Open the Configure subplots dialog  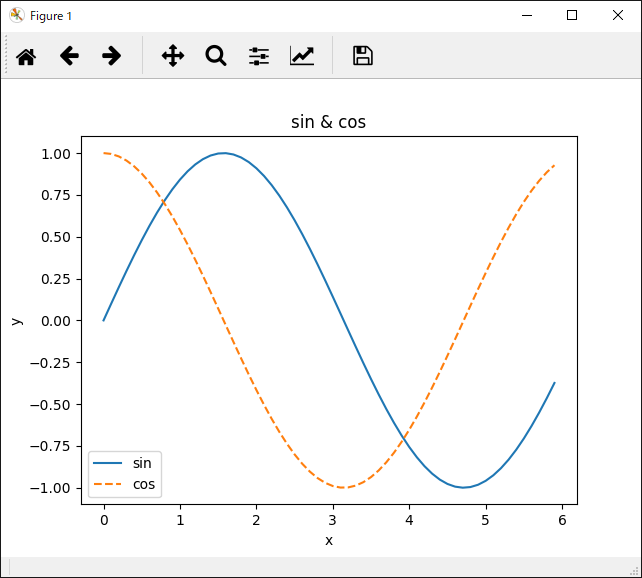pyautogui.click(x=259, y=56)
